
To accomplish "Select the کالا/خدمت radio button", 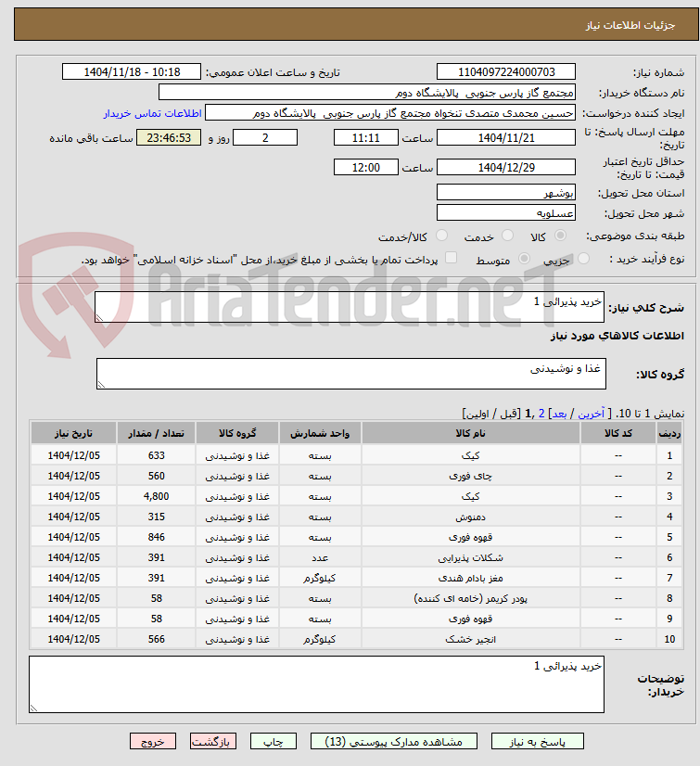I will click(x=441, y=236).
